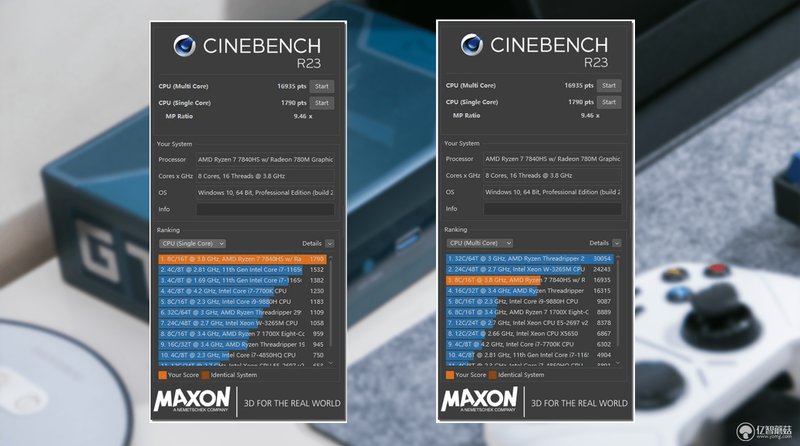Click the scroll-down arrow of the multi-core ranking list
The width and height of the screenshot is (800, 446).
tap(618, 362)
